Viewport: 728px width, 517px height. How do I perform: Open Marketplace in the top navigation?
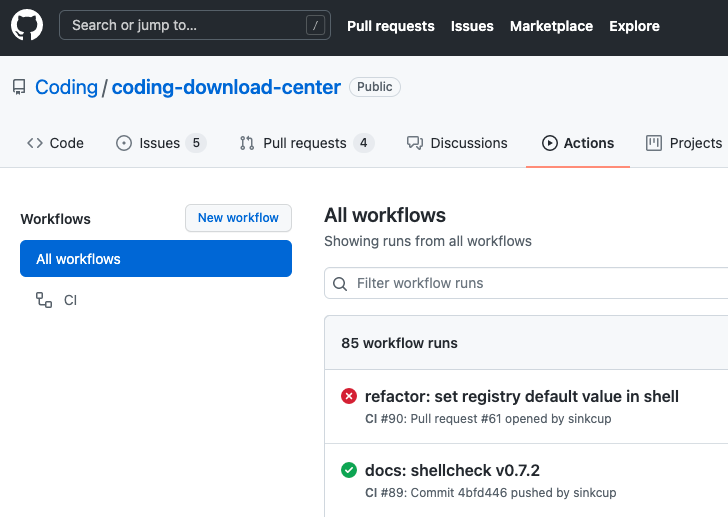point(551,26)
